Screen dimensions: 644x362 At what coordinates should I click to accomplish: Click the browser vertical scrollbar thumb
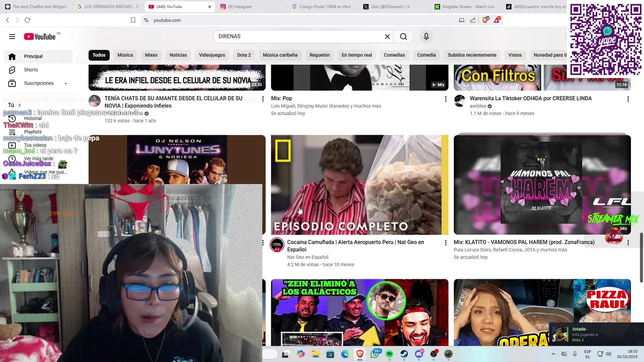pos(641,257)
